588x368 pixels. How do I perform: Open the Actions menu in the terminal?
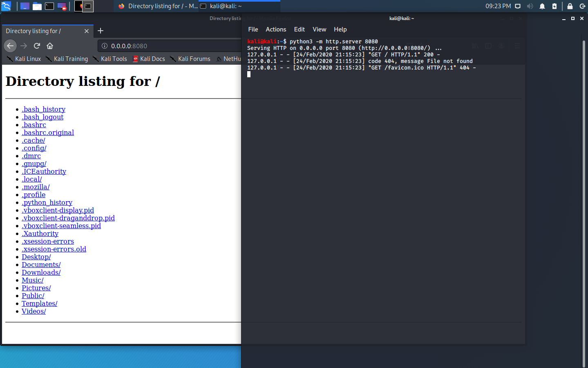tap(276, 29)
